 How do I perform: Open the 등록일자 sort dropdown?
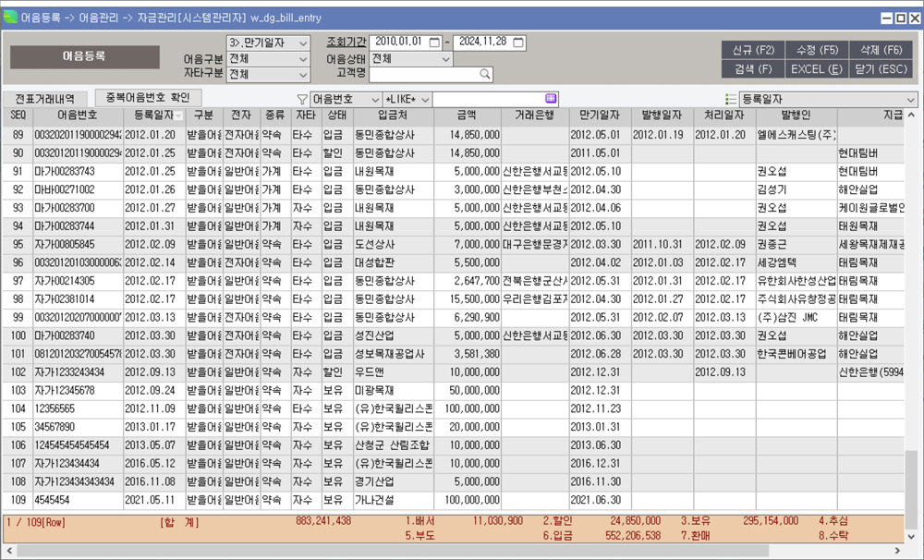coord(910,100)
